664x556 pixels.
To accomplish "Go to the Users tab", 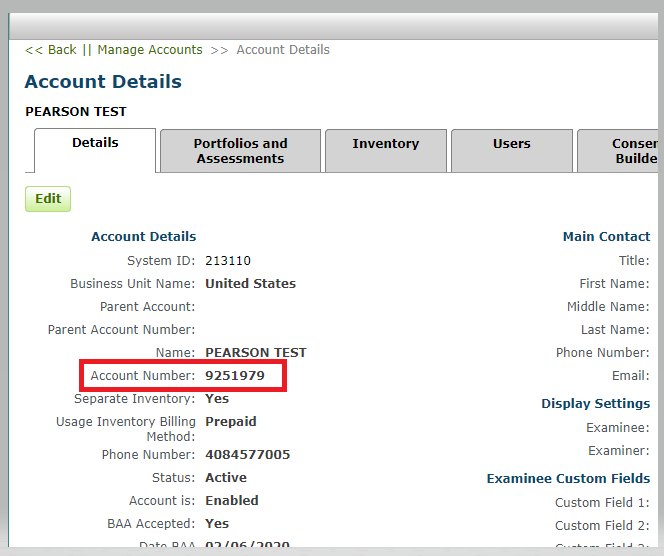I will point(511,144).
